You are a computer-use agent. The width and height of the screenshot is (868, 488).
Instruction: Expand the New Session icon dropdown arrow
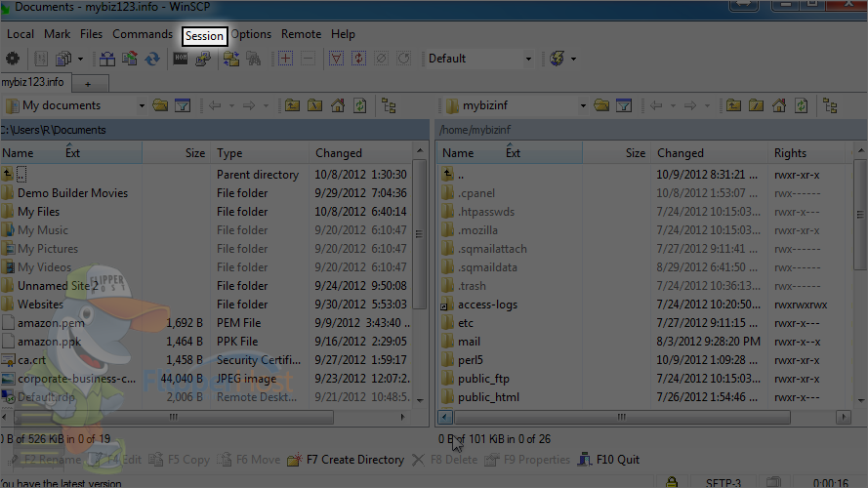(573, 59)
